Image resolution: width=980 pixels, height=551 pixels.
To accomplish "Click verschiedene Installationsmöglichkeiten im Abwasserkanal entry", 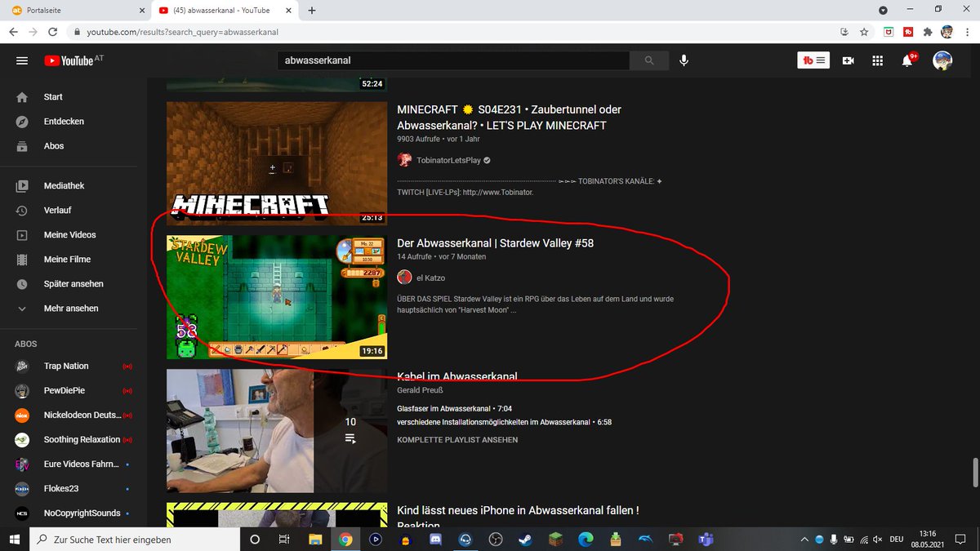I will tap(504, 422).
